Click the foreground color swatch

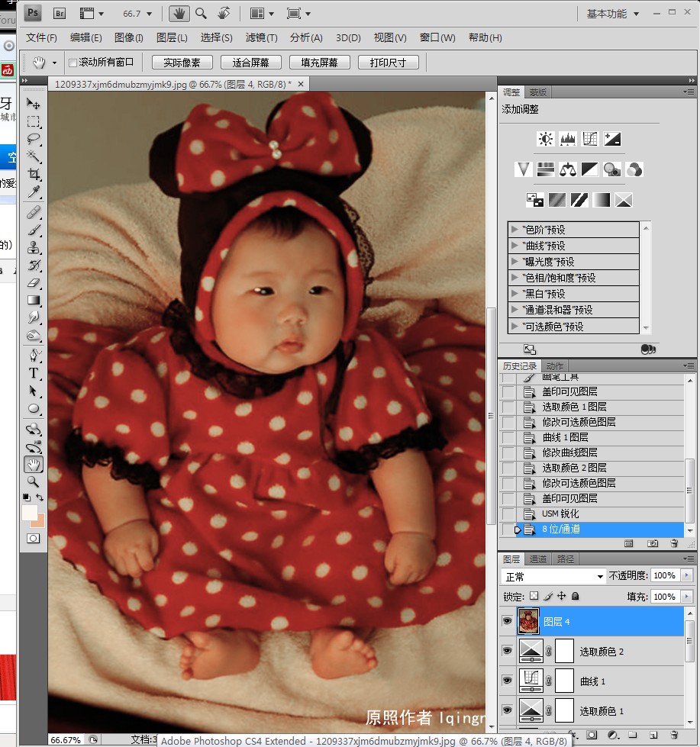[29, 512]
